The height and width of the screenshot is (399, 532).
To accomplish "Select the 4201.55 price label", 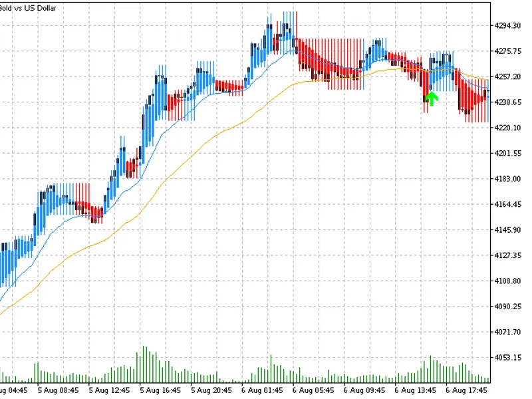I will pyautogui.click(x=507, y=154).
